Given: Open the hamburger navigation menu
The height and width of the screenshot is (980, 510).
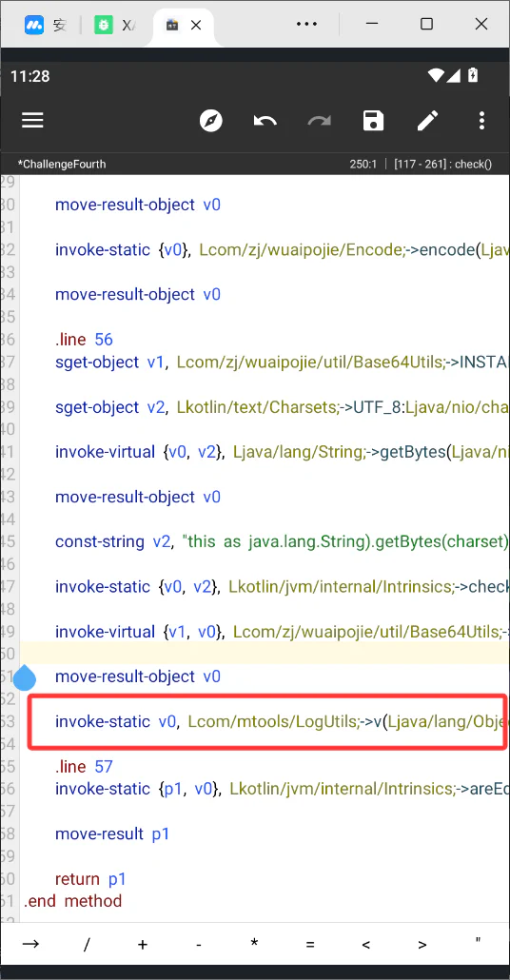Looking at the screenshot, I should pos(32,120).
